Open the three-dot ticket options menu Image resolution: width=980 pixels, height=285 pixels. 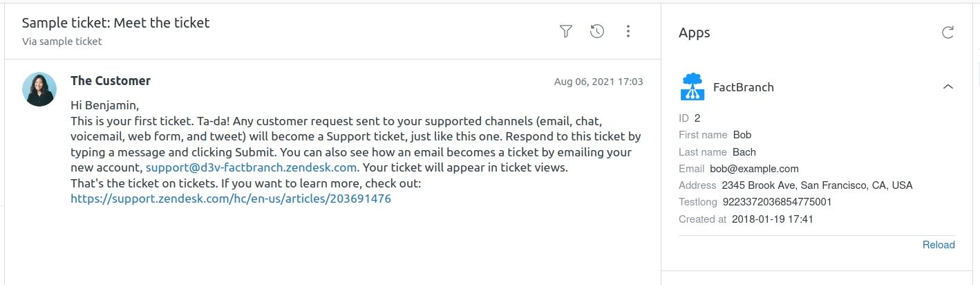pos(628,31)
